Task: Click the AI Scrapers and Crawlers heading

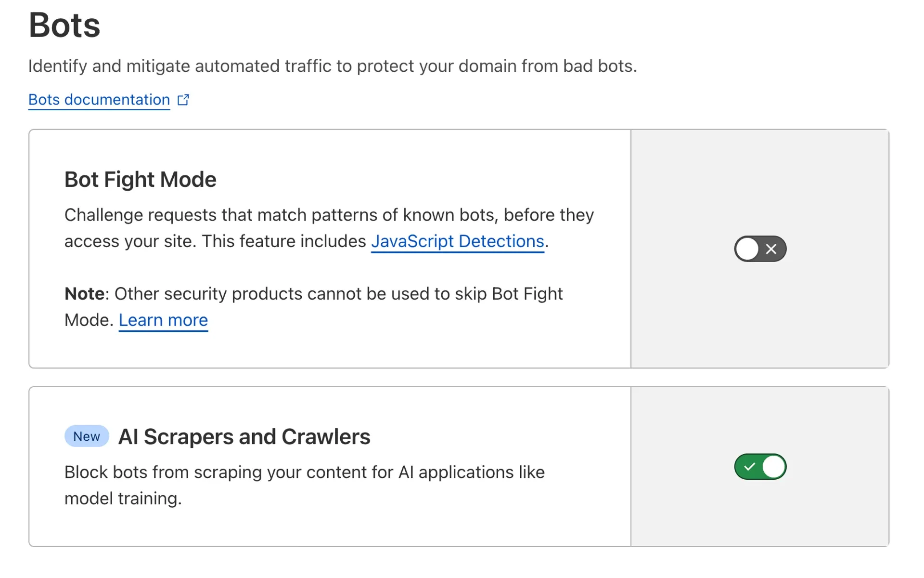Action: [x=244, y=437]
